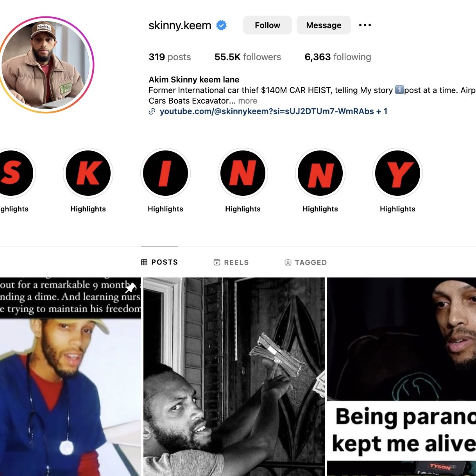Image resolution: width=476 pixels, height=476 pixels.
Task: Open the youtube.com/@skinnykeem link
Action: coord(267,111)
